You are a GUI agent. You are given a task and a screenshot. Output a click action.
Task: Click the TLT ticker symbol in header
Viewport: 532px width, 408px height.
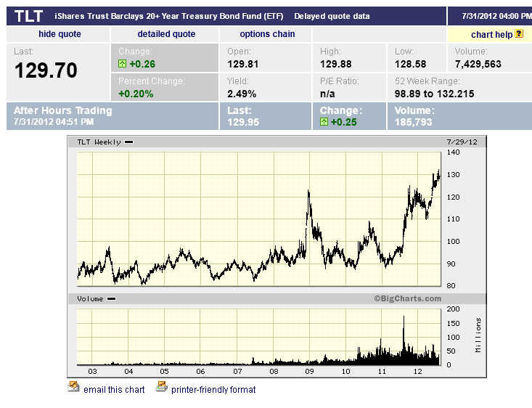point(28,16)
